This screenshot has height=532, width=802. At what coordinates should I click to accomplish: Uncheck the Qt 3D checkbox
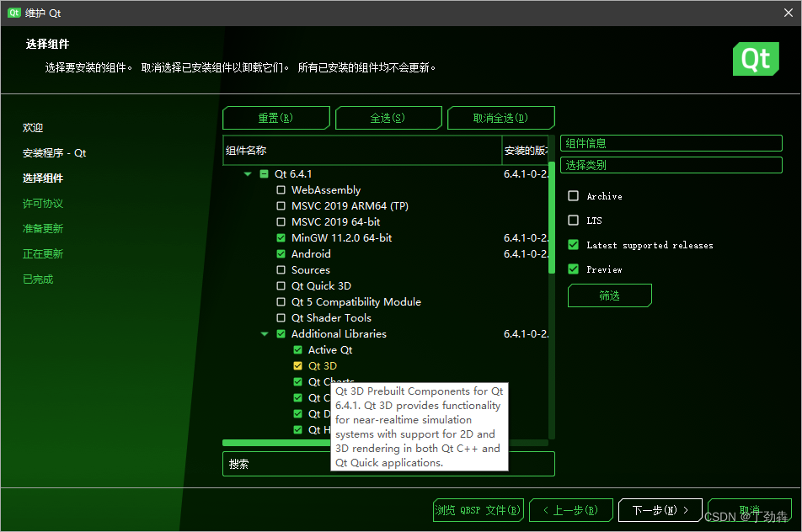pos(297,366)
